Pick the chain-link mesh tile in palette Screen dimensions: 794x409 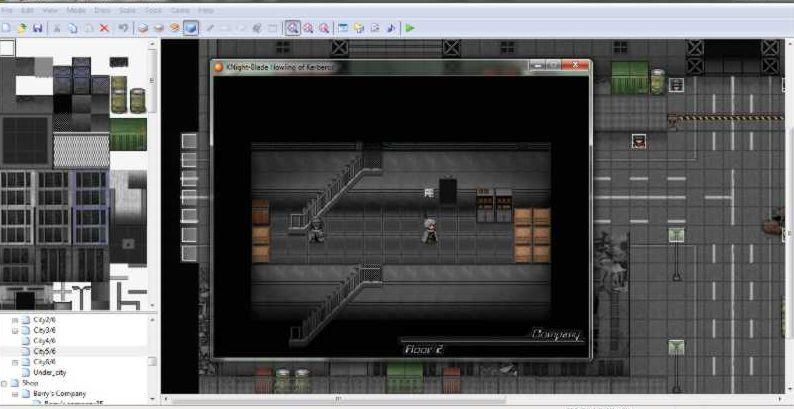81,151
